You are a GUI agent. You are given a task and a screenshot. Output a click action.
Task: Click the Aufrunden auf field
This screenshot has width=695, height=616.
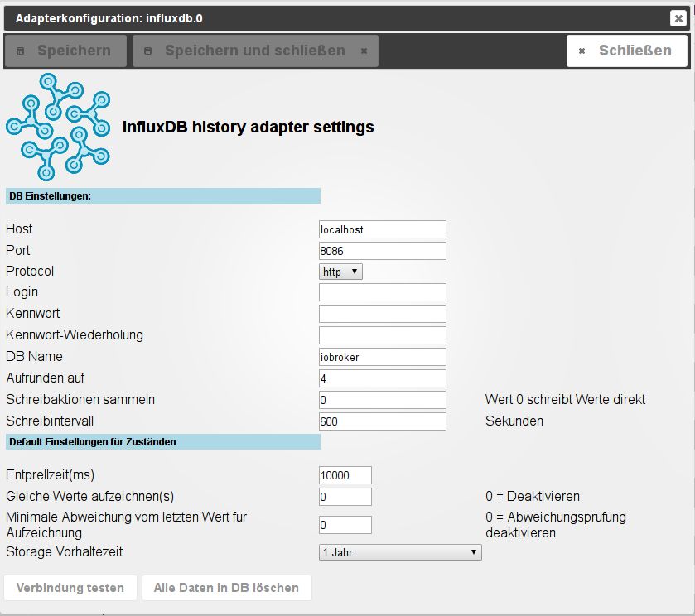(x=383, y=378)
